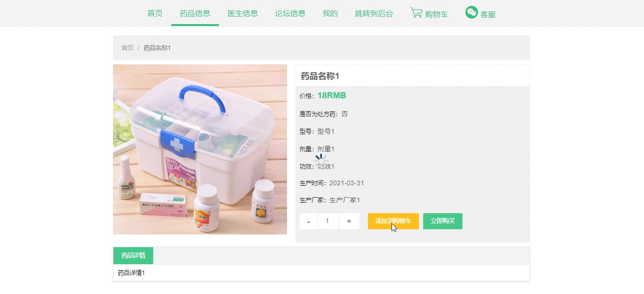Screen dimensions: 644x294
Task: Click the 药品名称1 product title
Action: 320,76
